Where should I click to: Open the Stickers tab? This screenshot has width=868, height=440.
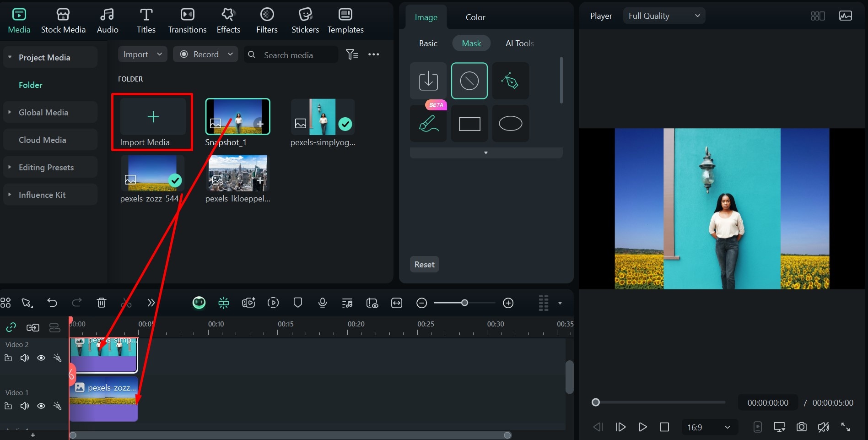(x=305, y=21)
